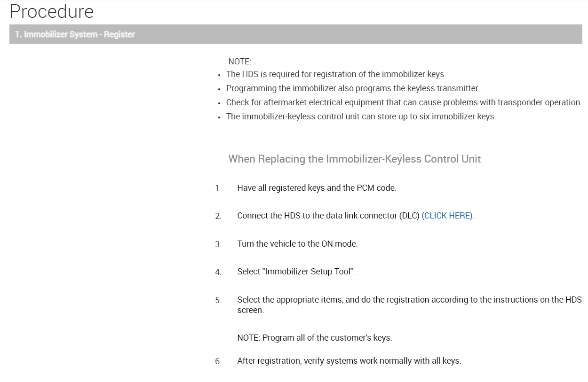This screenshot has height=382, width=588.
Task: Click the step number 6 marker
Action: click(218, 362)
